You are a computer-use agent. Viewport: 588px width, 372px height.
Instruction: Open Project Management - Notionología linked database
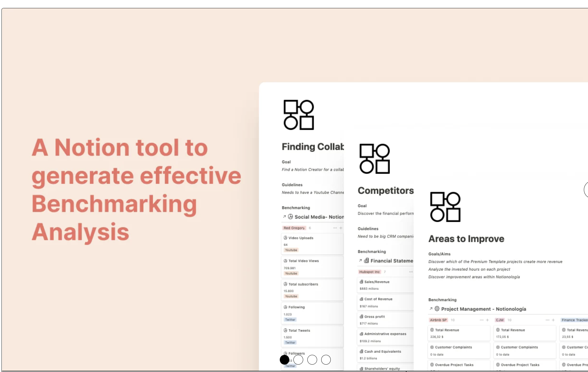pyautogui.click(x=483, y=309)
